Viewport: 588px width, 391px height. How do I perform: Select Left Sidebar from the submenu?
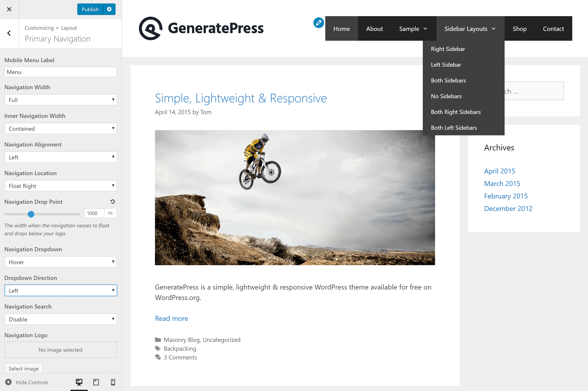464,65
